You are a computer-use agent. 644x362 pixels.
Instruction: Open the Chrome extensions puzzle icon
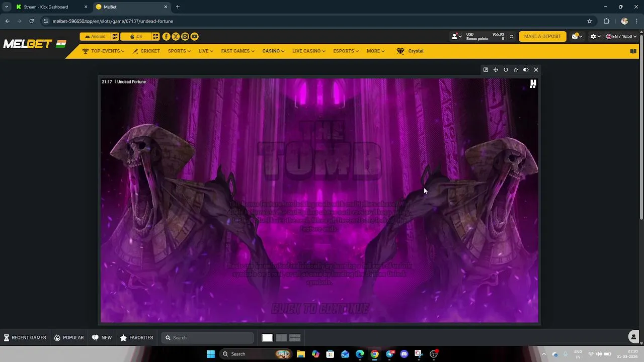coord(606,21)
